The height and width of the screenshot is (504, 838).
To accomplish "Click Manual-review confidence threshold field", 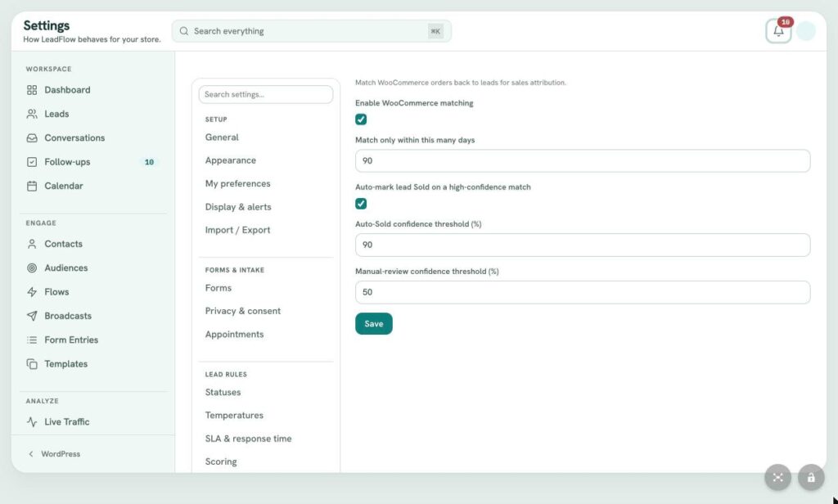I will click(583, 292).
